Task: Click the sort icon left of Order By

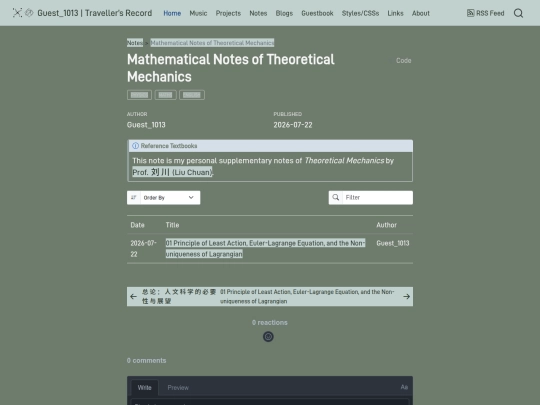Action: (x=134, y=197)
